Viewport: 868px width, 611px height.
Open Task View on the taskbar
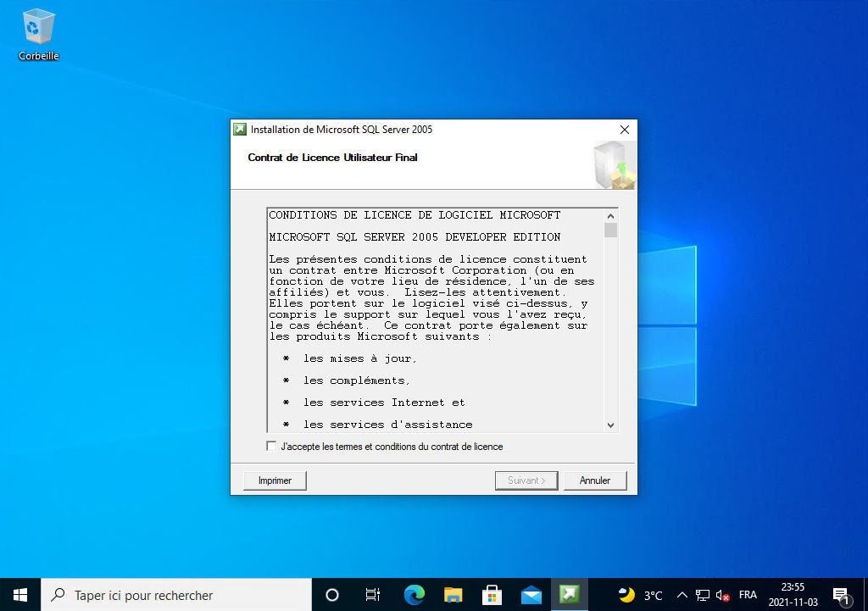click(x=372, y=595)
